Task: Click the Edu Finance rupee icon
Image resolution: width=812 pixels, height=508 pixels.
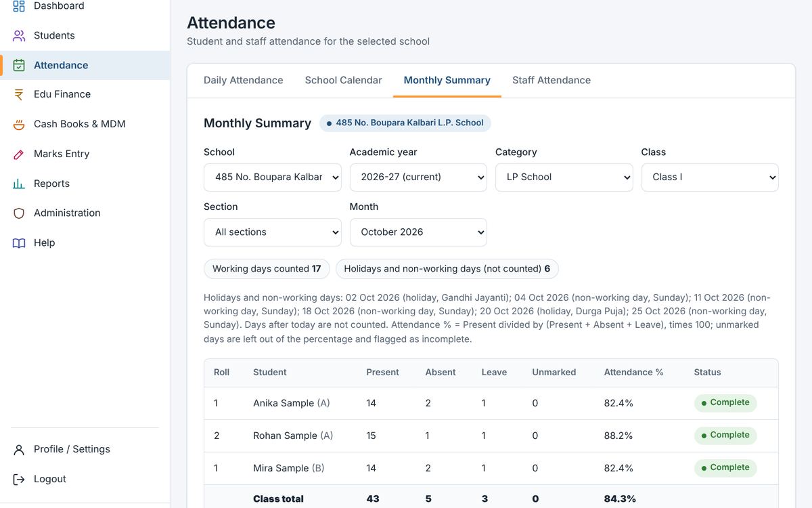Action: tap(19, 94)
